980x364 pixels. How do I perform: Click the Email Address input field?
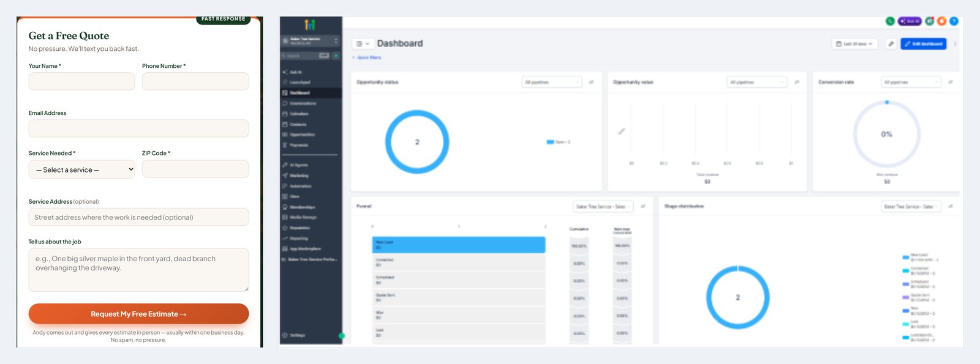pyautogui.click(x=138, y=128)
